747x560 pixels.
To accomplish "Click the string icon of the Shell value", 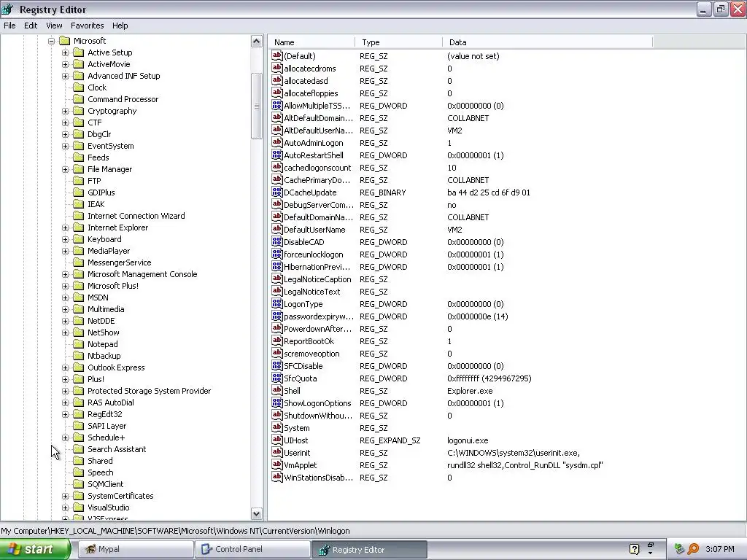I will 276,391.
